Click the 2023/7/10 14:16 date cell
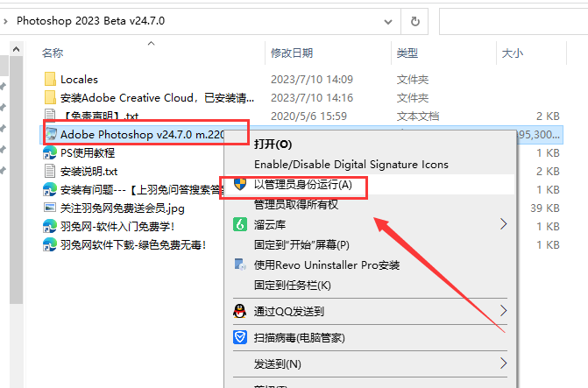This screenshot has width=588, height=388. point(312,98)
